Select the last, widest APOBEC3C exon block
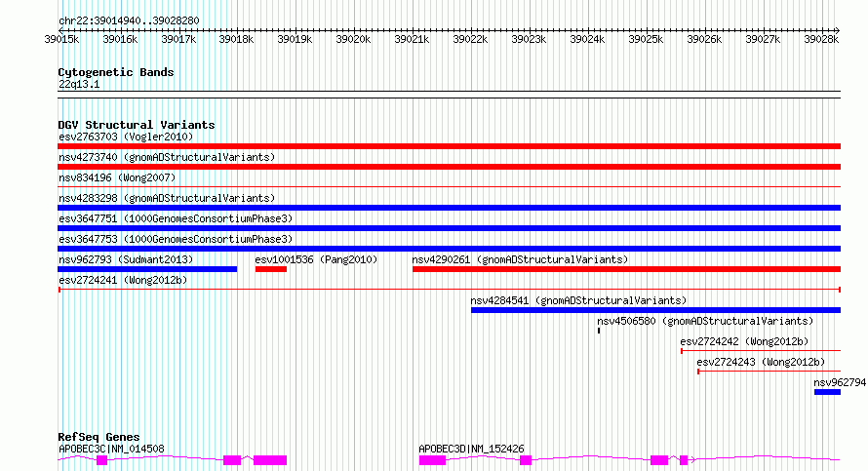The width and height of the screenshot is (868, 471). pos(270,460)
